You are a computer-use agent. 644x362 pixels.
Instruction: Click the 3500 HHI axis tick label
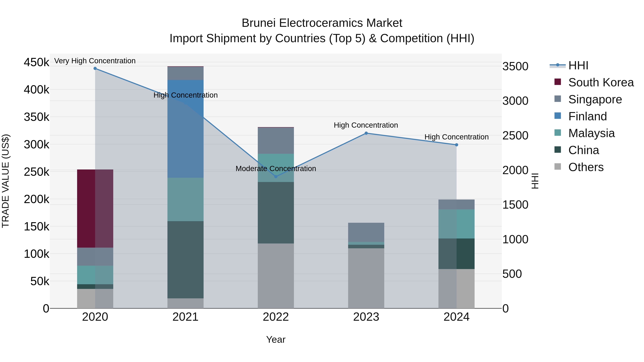coord(516,67)
